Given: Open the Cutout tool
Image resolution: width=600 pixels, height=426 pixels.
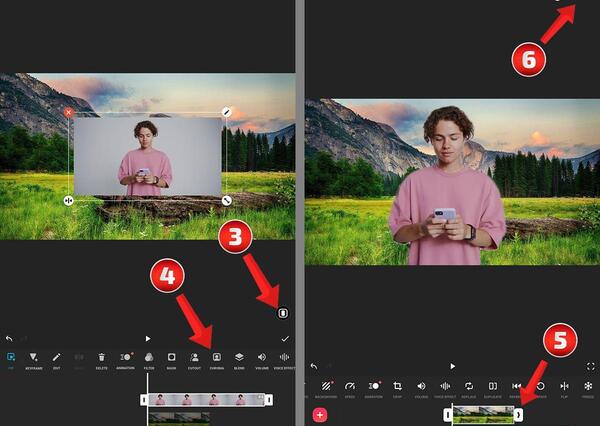Looking at the screenshot, I should [x=194, y=360].
